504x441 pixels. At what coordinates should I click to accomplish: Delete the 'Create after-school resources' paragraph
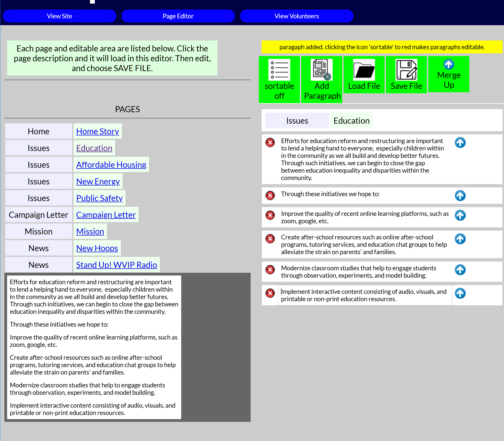[x=270, y=239]
